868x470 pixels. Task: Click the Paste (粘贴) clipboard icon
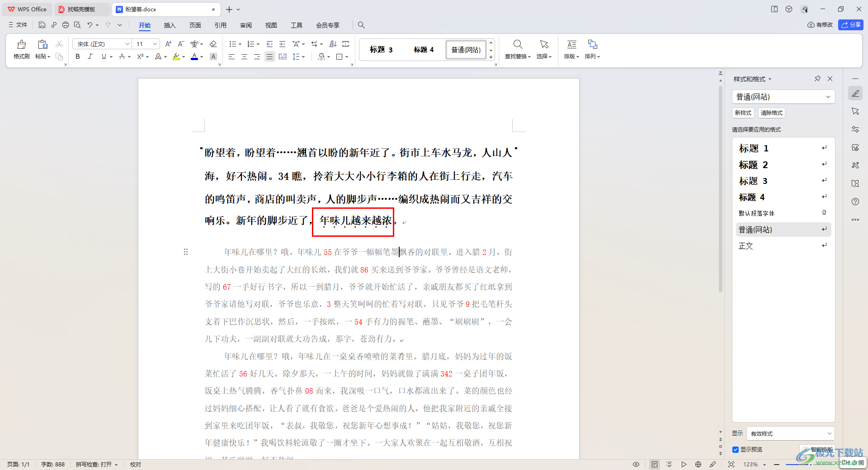point(42,44)
